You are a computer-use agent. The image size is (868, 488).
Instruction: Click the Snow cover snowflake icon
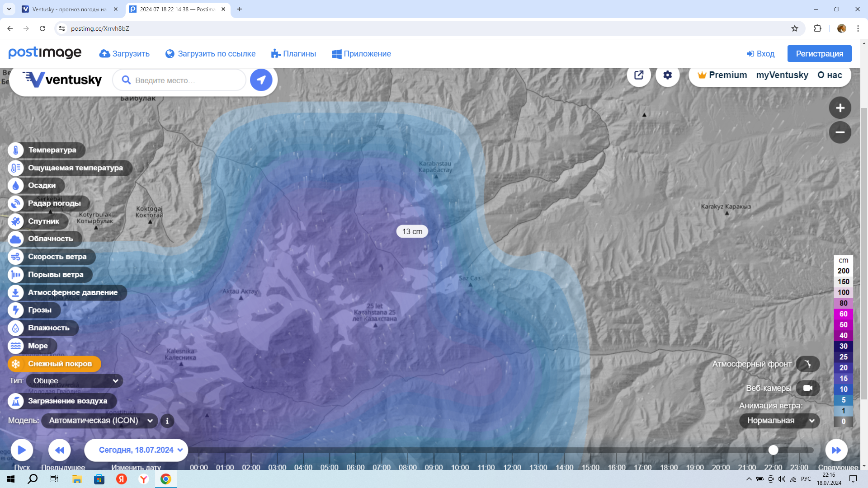point(15,364)
